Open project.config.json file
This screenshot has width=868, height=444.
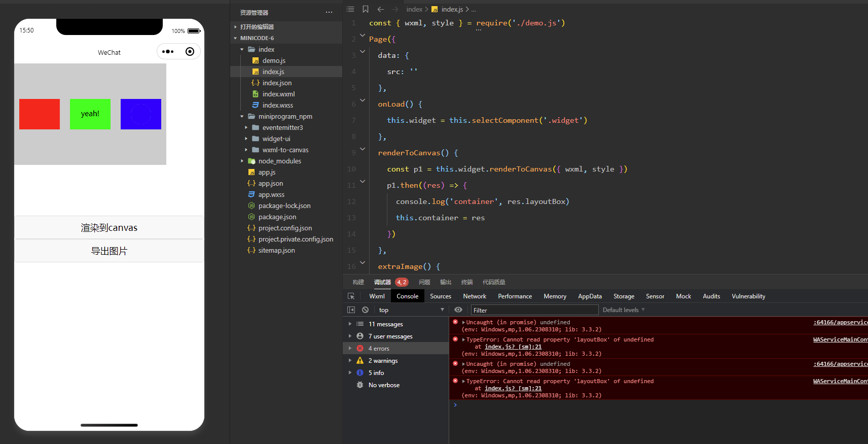coord(285,228)
